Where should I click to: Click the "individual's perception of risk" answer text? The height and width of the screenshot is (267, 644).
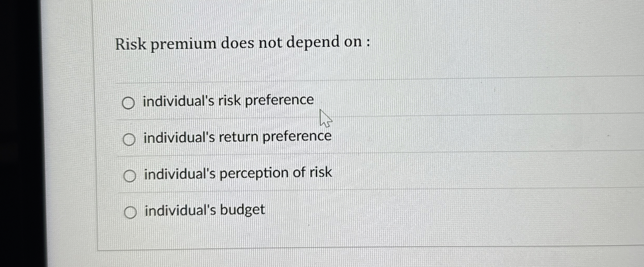pyautogui.click(x=238, y=173)
